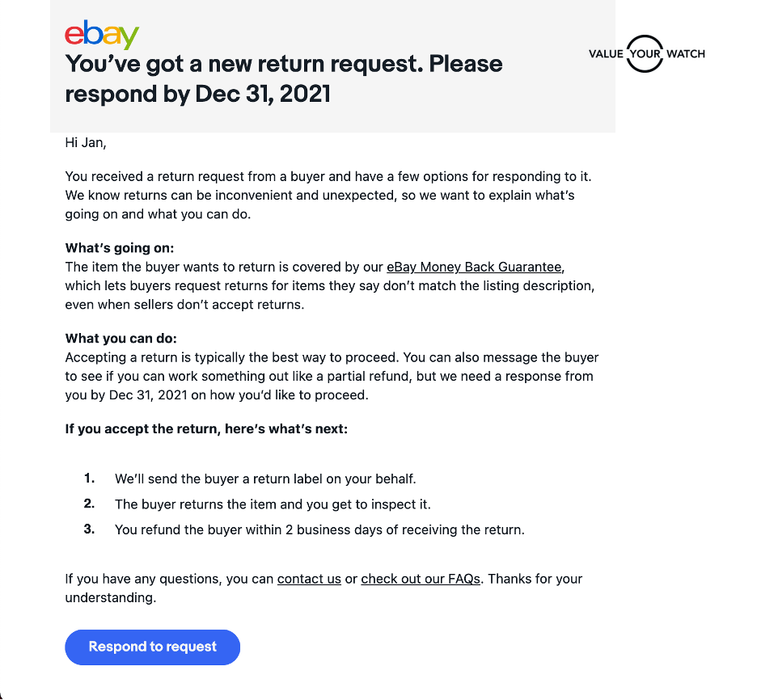Image resolution: width=757 pixels, height=700 pixels.
Task: Click the "Accepting a return is typically" paragraph
Action: click(x=332, y=376)
